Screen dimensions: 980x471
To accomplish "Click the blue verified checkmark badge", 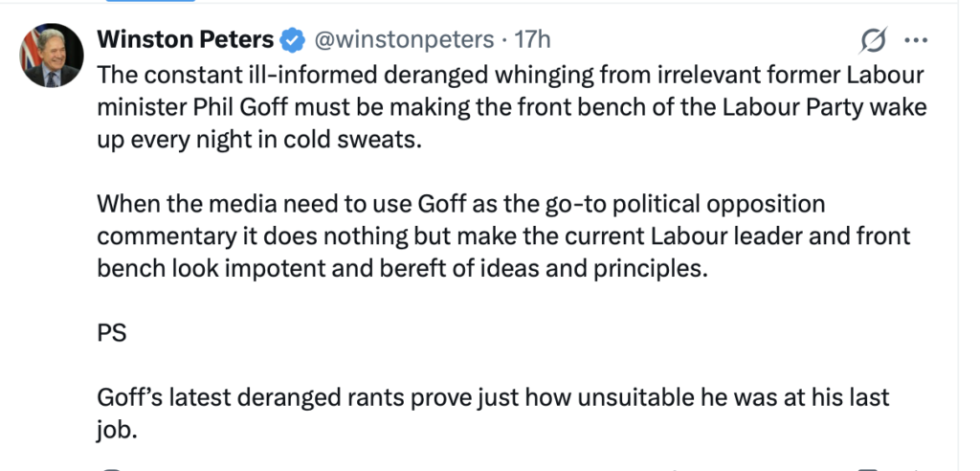I will tap(292, 40).
